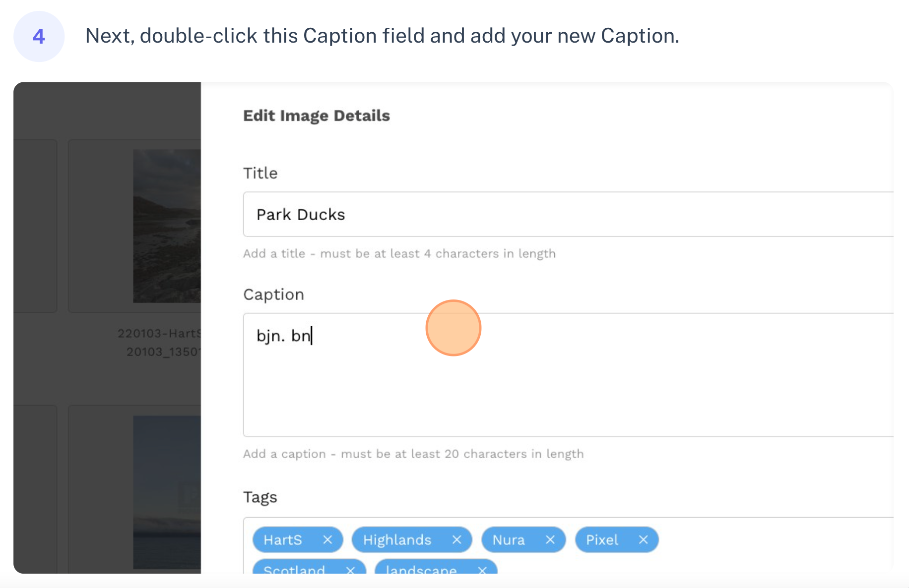909x588 pixels.
Task: Remove the Scotland tag
Action: (x=350, y=570)
